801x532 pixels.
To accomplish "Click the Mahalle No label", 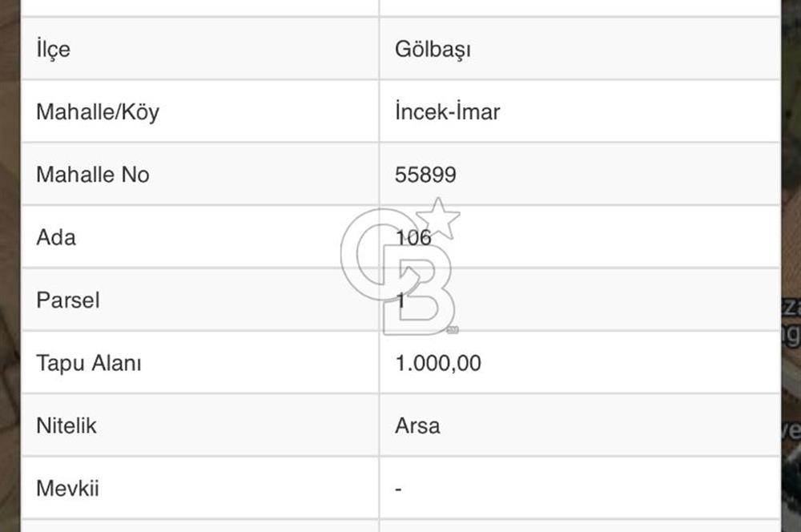I will point(92,175).
